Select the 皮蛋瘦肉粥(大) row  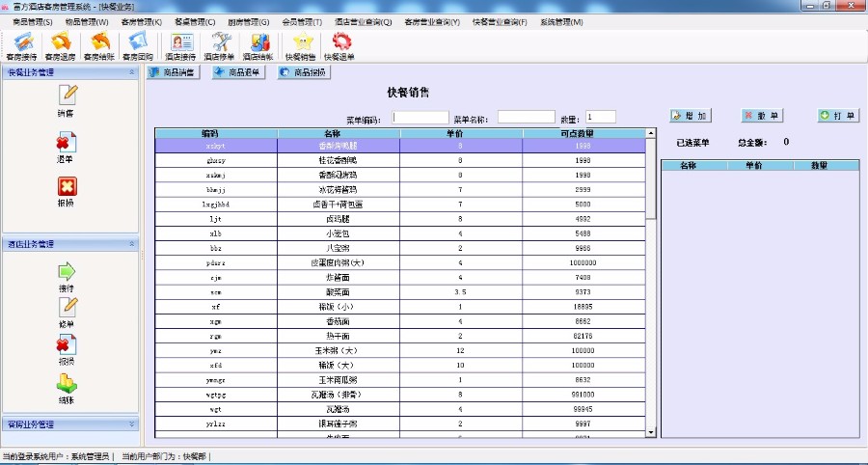400,263
